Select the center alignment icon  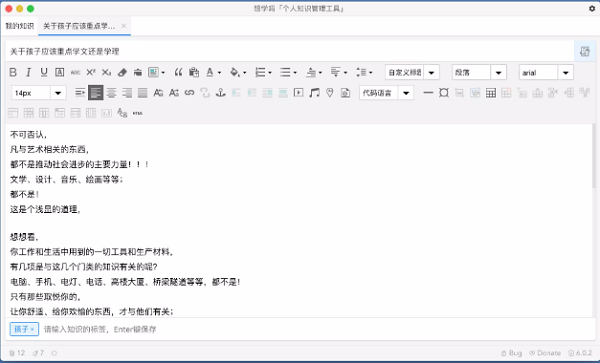[111, 93]
